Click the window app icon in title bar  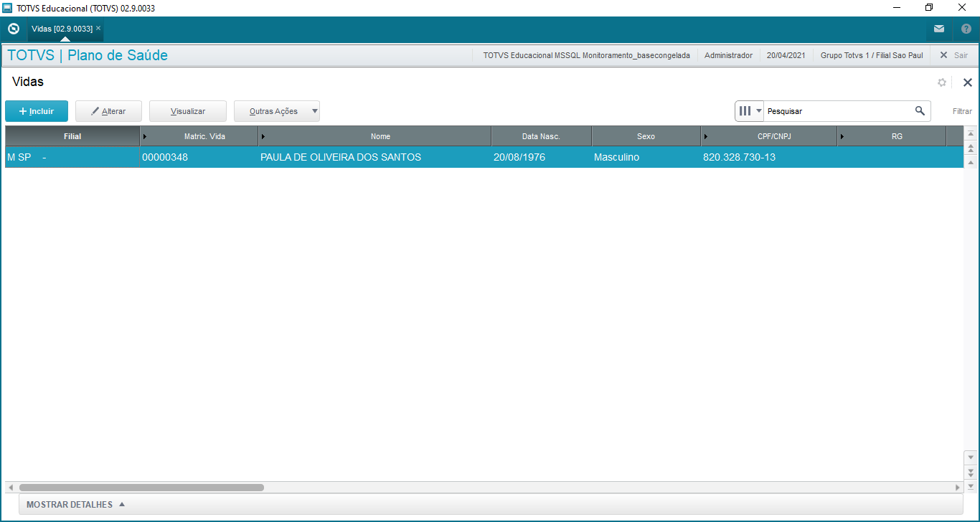[7, 8]
